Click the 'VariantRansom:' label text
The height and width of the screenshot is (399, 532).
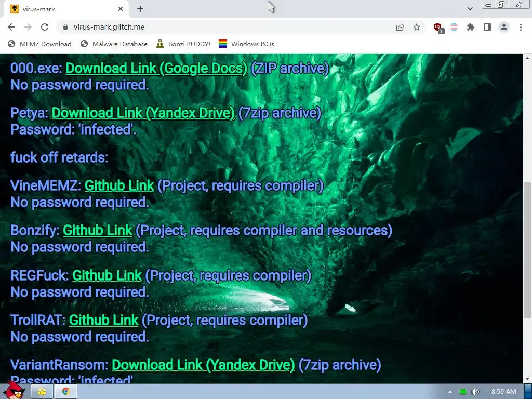pos(59,365)
